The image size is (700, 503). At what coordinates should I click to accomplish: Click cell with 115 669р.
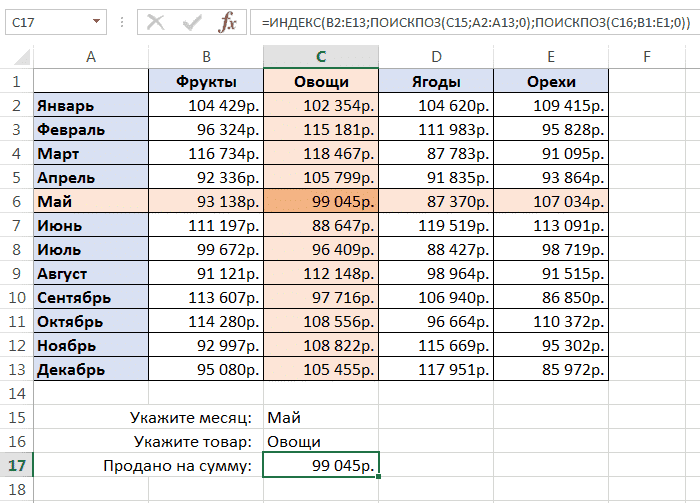click(436, 345)
